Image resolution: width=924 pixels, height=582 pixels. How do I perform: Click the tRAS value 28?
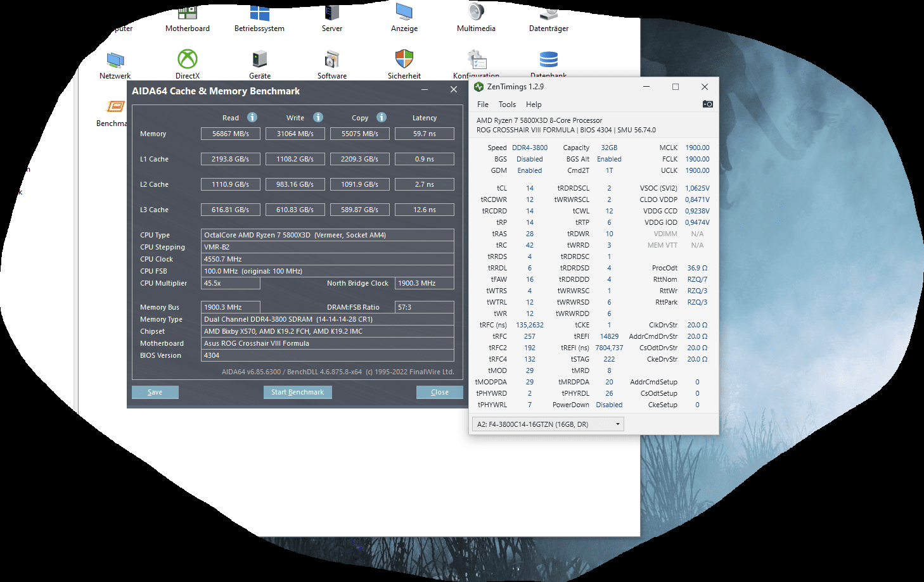coord(530,234)
